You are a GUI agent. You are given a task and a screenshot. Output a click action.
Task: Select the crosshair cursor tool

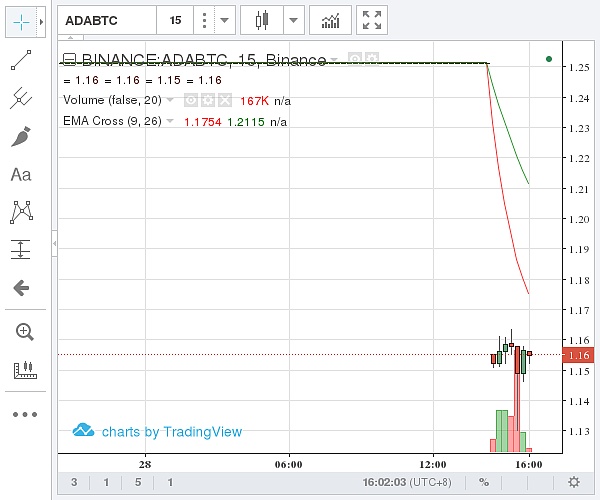(21, 22)
